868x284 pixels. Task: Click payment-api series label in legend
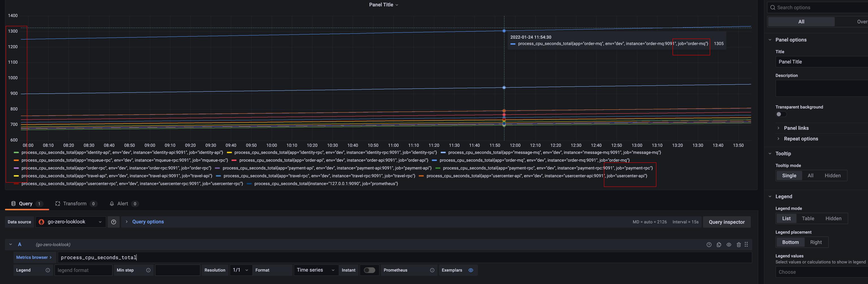(327, 168)
